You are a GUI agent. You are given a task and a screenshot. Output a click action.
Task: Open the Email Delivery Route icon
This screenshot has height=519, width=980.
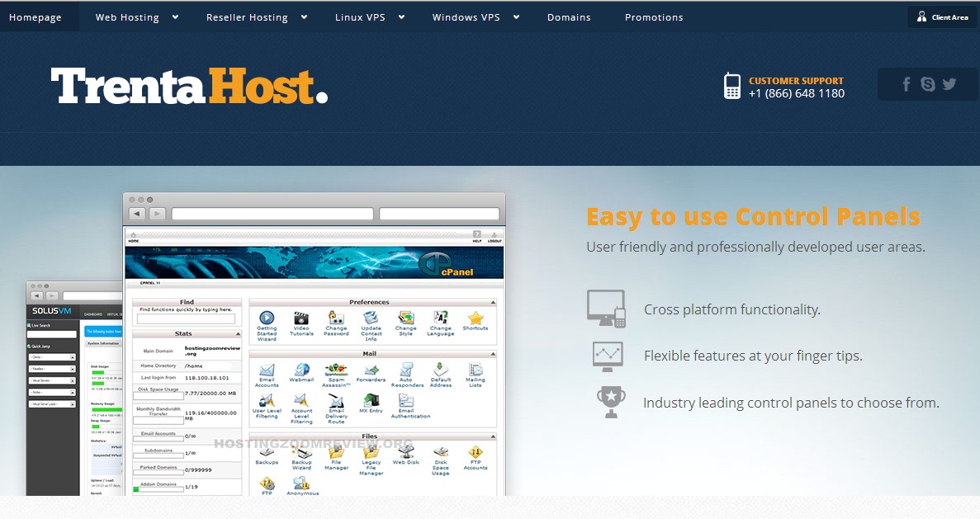tap(336, 400)
